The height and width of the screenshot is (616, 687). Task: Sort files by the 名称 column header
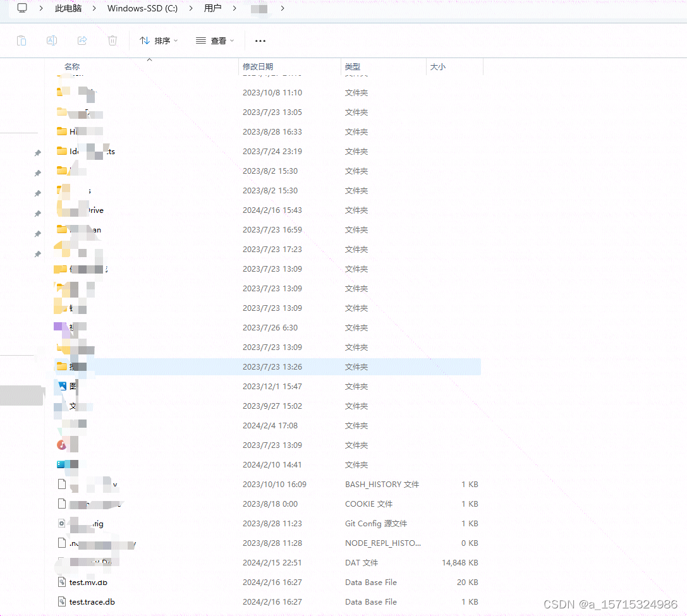72,66
